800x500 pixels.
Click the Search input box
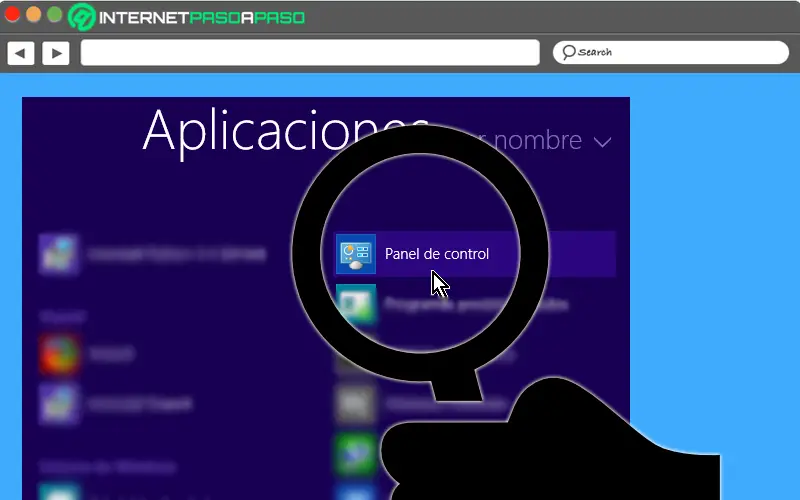point(670,53)
